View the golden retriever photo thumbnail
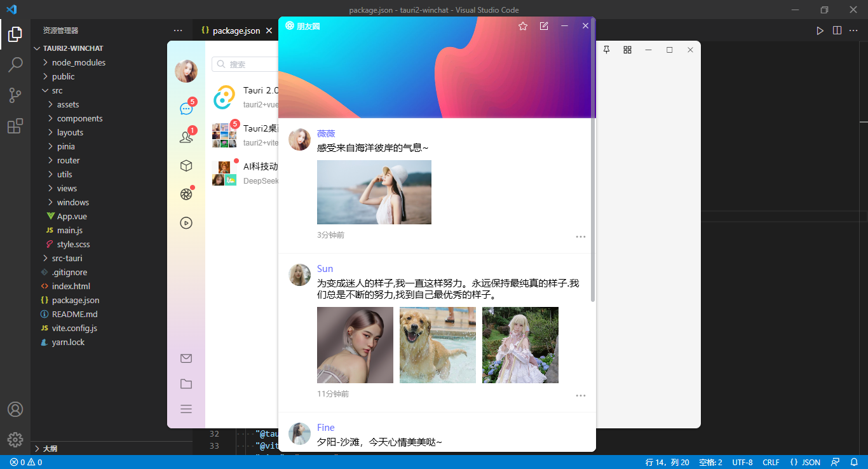The width and height of the screenshot is (868, 469). pos(437,345)
